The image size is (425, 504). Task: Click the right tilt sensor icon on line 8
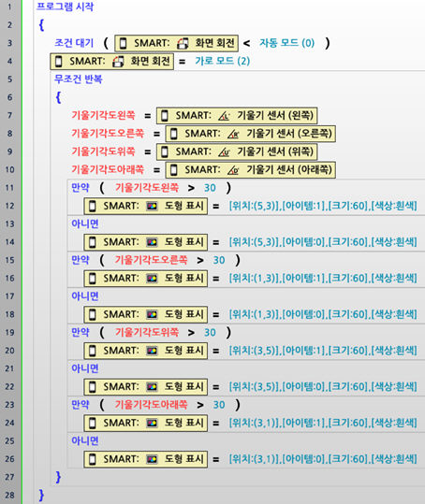[233, 134]
